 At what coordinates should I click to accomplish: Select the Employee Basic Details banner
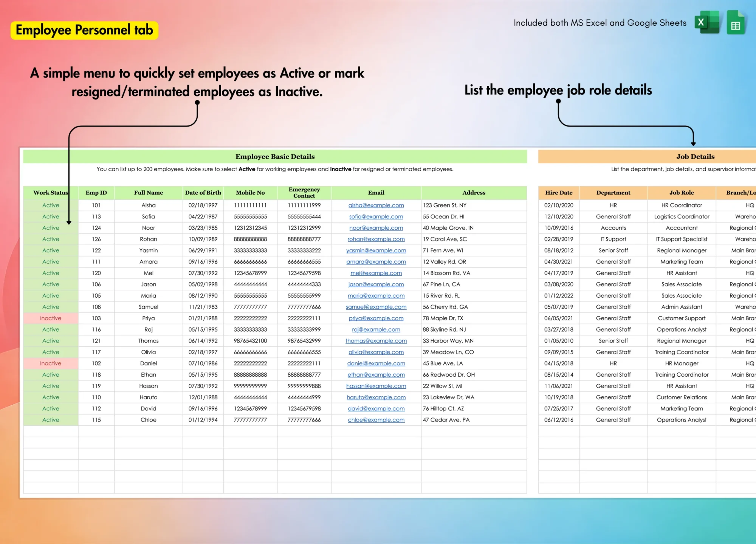coord(275,156)
